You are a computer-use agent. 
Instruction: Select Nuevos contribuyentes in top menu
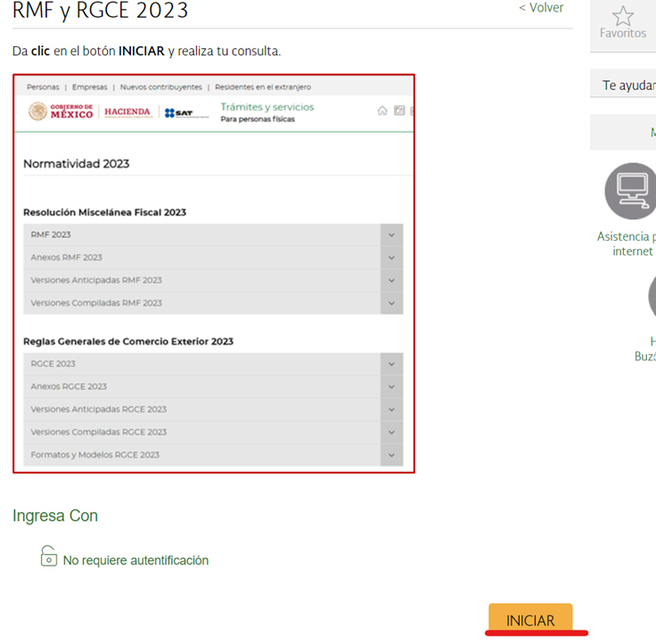coord(160,87)
